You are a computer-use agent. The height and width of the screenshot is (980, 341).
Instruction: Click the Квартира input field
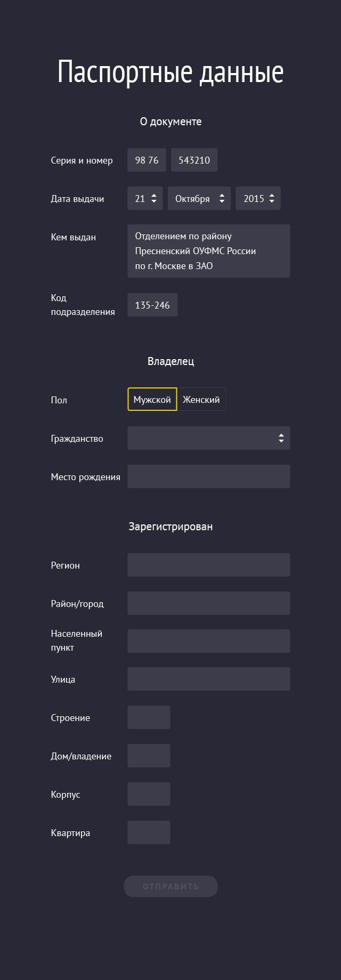click(x=149, y=832)
